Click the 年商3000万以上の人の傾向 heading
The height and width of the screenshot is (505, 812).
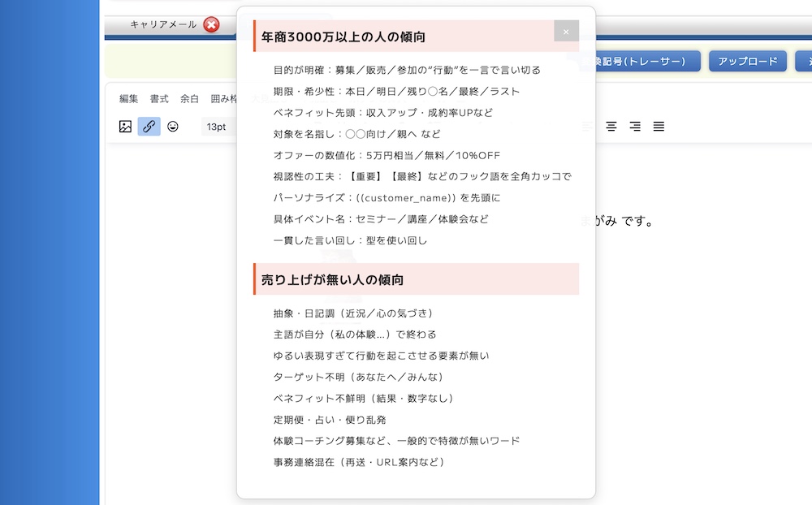pos(343,37)
